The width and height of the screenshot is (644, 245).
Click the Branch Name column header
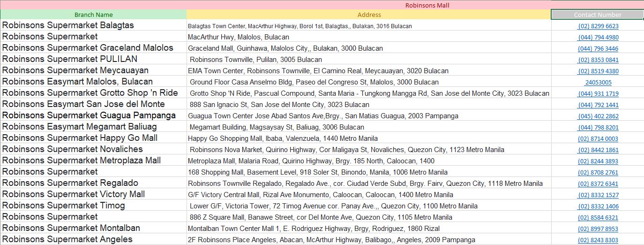tap(93, 15)
